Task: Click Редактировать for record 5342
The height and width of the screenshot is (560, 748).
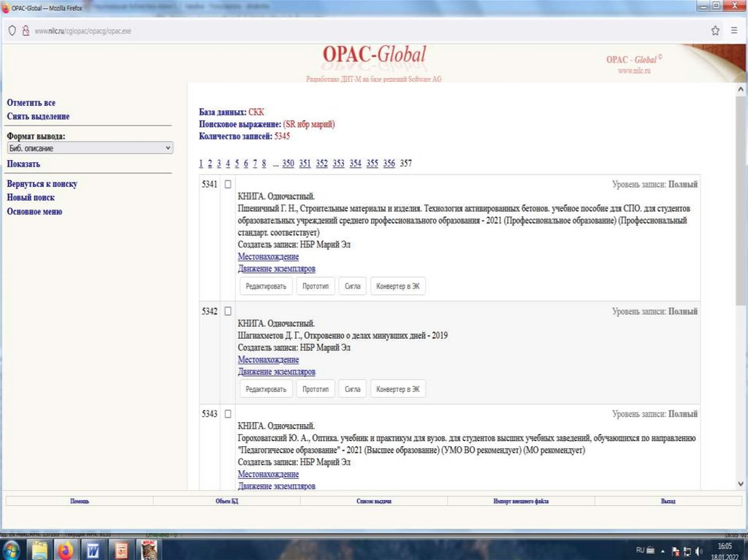Action: click(266, 389)
